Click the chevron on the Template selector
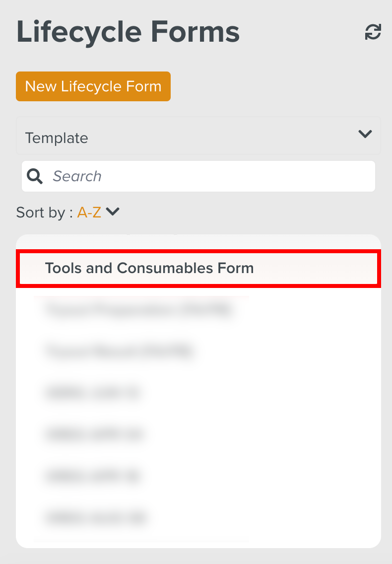The width and height of the screenshot is (392, 564). click(365, 134)
